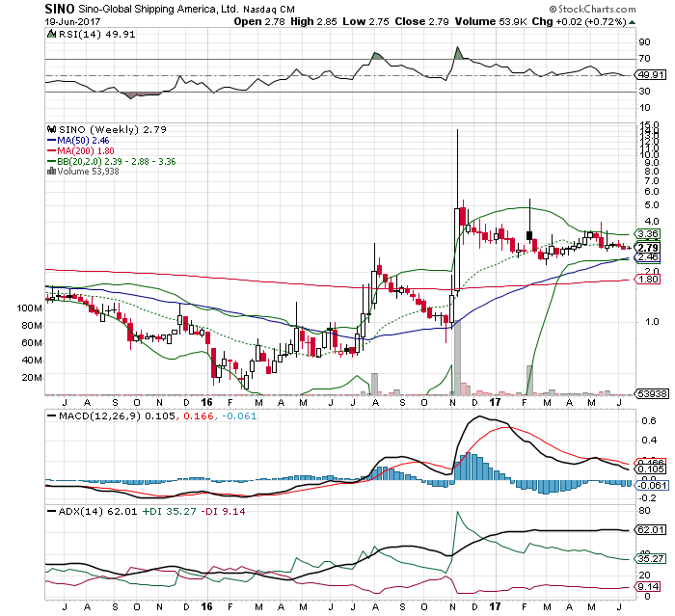Click the 0.6 label on MACD axis

(649, 421)
